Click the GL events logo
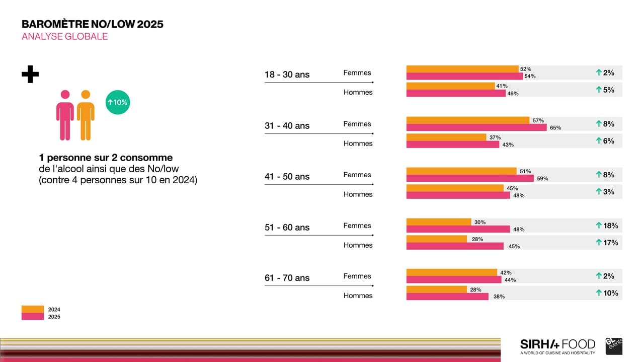Screen dimensions: 644x362 [614, 346]
